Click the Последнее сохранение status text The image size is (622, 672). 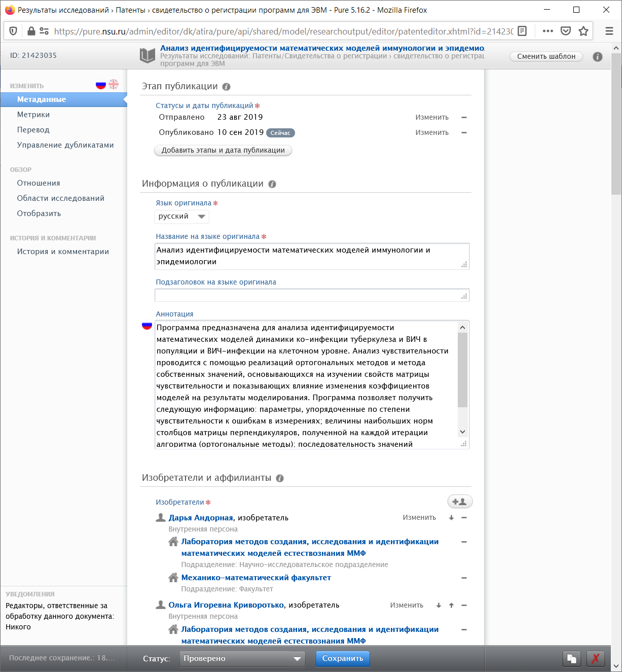pyautogui.click(x=62, y=658)
